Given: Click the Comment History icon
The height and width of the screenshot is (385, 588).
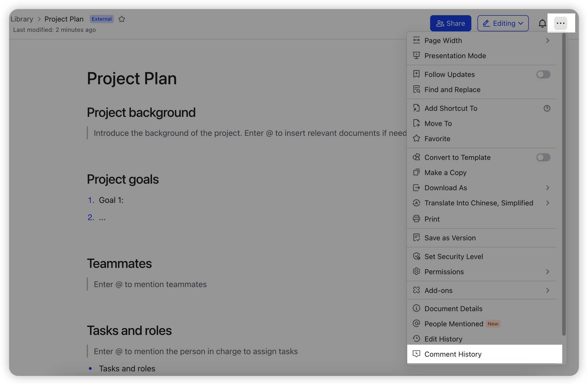Looking at the screenshot, I should 416,354.
